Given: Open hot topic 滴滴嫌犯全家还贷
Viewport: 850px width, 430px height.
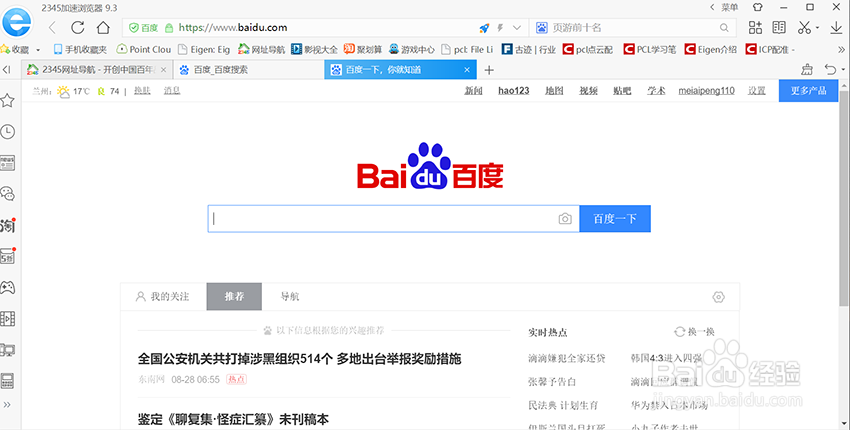Looking at the screenshot, I should tap(566, 358).
